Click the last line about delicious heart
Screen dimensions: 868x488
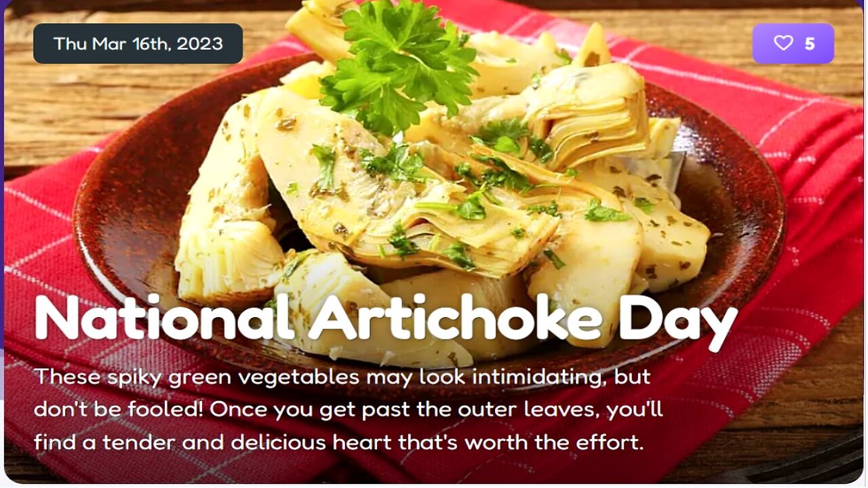(x=338, y=443)
